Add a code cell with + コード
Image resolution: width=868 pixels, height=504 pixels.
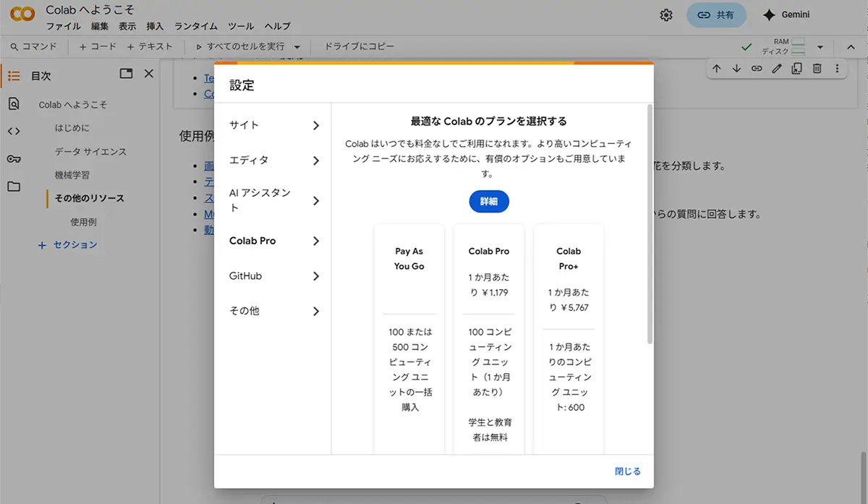click(97, 46)
